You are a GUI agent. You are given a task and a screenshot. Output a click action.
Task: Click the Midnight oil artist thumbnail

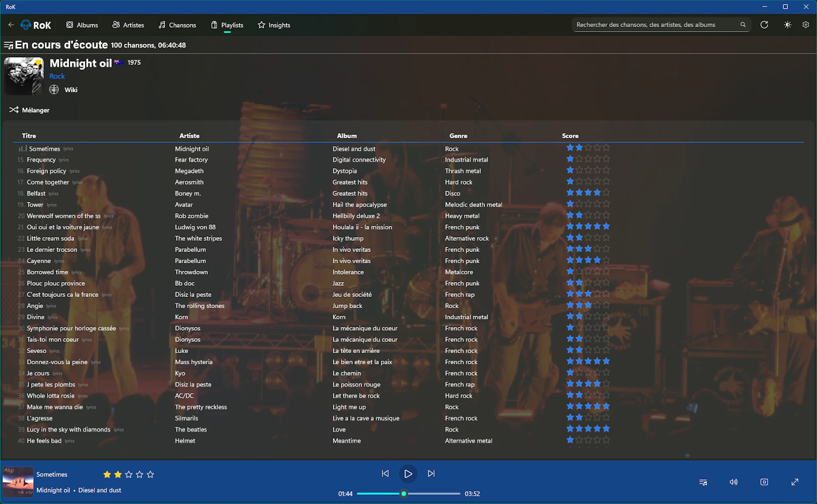pos(24,76)
